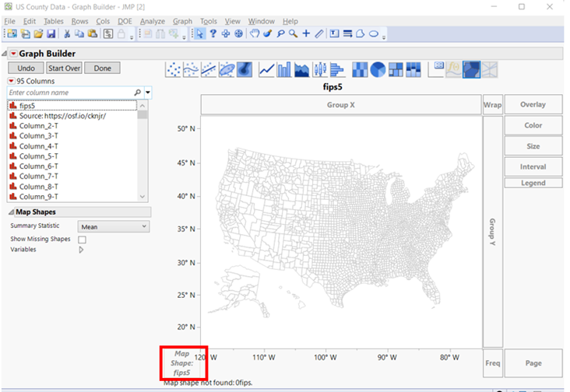
Task: Select the Line of Fit element
Action: pos(209,69)
